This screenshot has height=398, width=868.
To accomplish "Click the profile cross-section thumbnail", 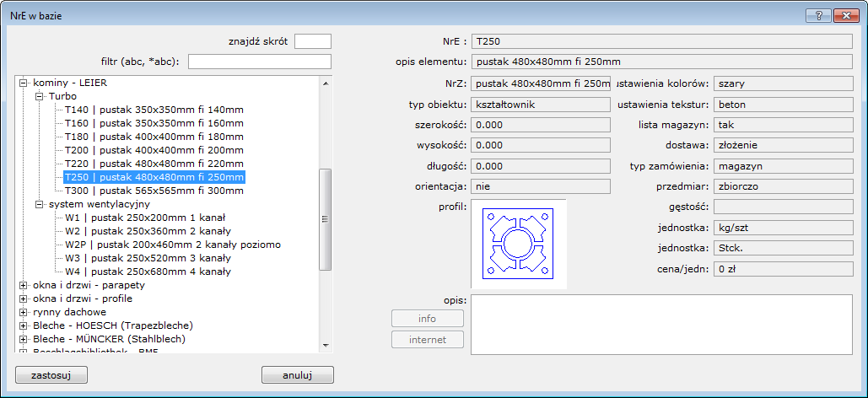I will tap(518, 245).
